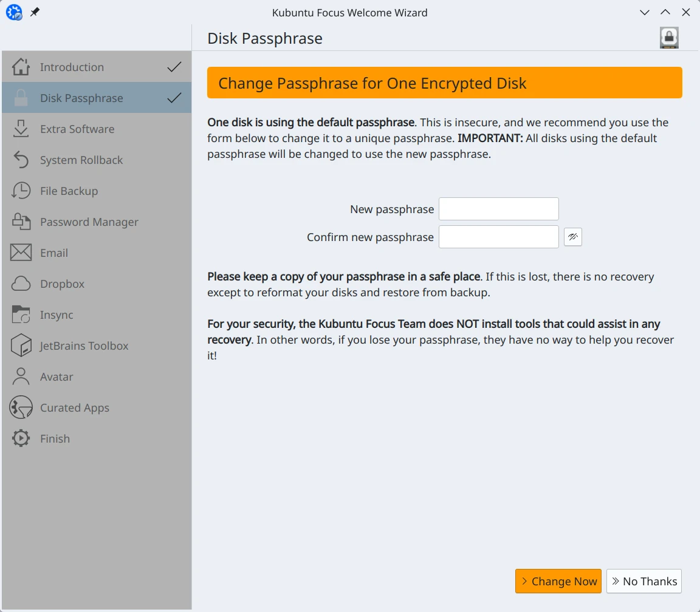The width and height of the screenshot is (700, 612).
Task: Open the Introduction page
Action: coord(97,67)
